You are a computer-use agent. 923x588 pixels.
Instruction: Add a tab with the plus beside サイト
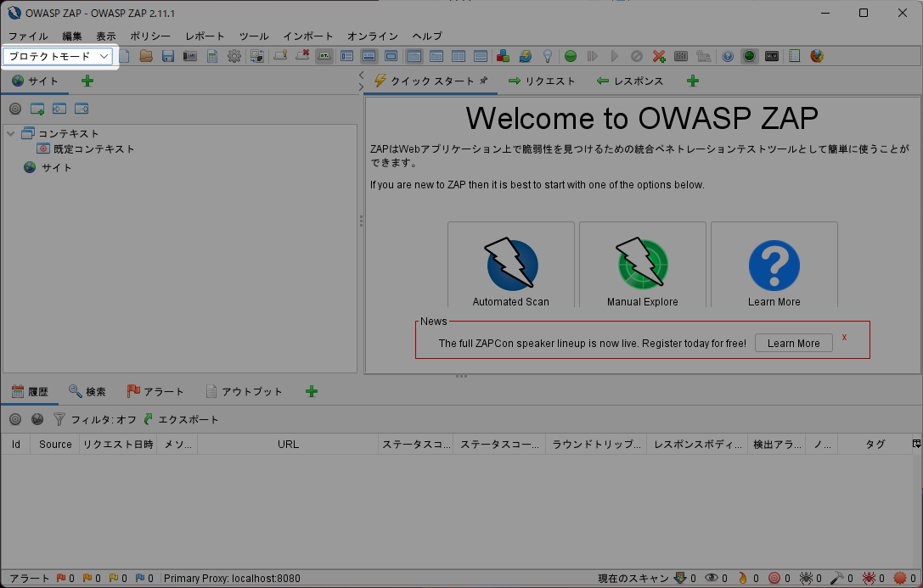tap(87, 81)
